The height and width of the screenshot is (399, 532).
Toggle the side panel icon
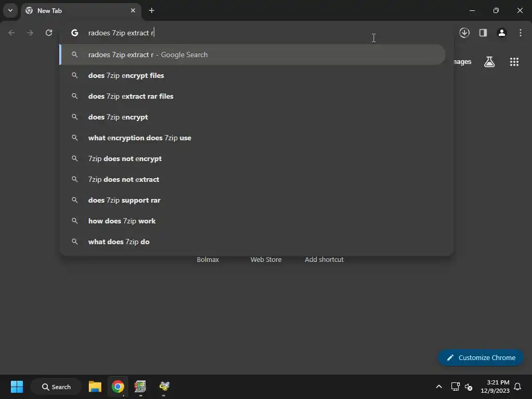[x=483, y=33]
